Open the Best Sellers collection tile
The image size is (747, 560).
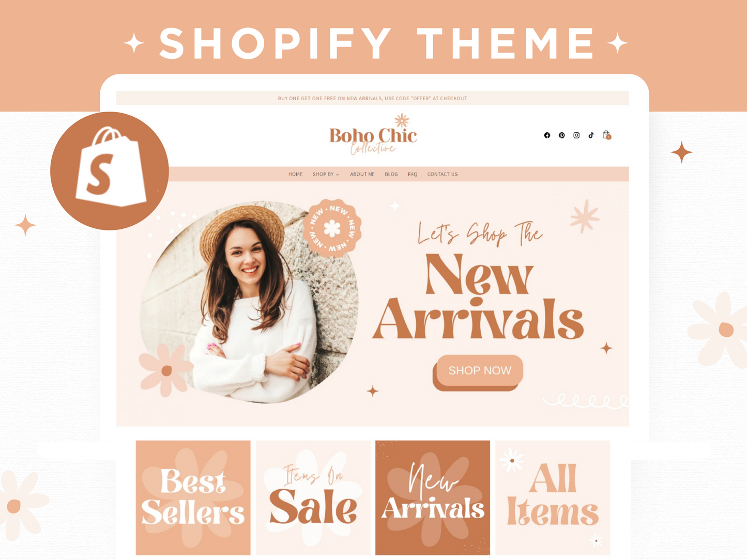click(x=193, y=497)
